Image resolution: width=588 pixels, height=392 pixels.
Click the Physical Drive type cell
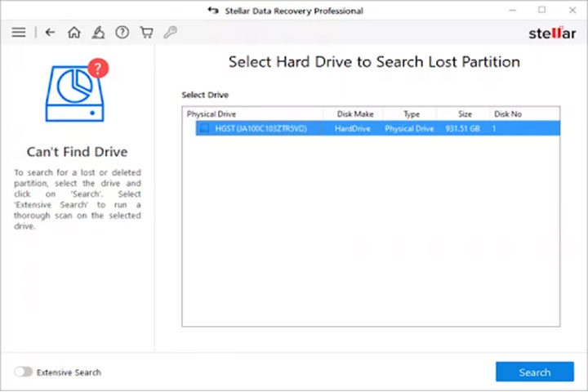(x=409, y=129)
